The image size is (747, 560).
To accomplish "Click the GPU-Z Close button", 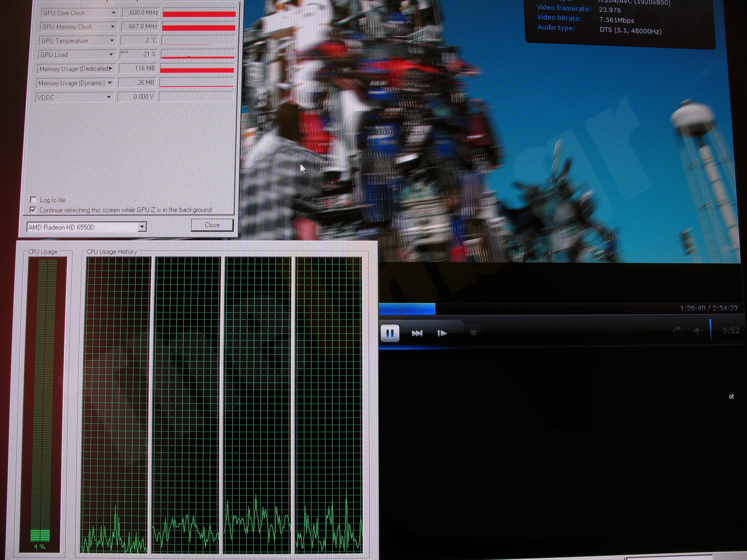I will coord(212,225).
